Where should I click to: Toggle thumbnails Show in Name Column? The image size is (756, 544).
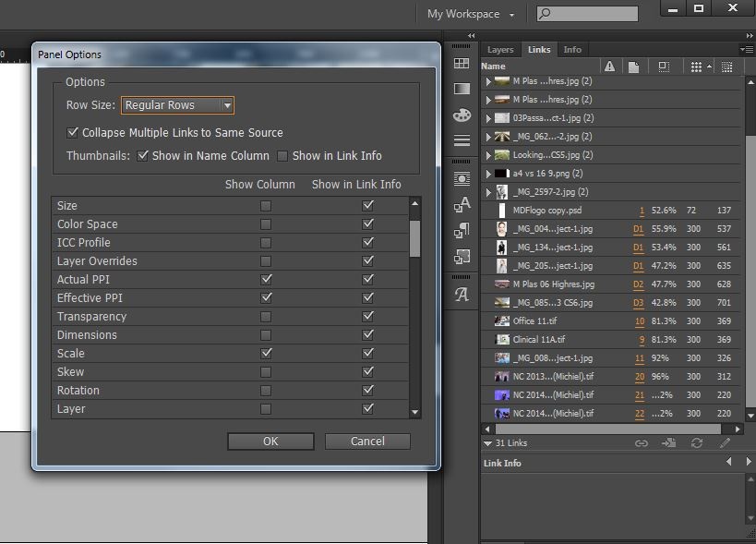coord(142,155)
